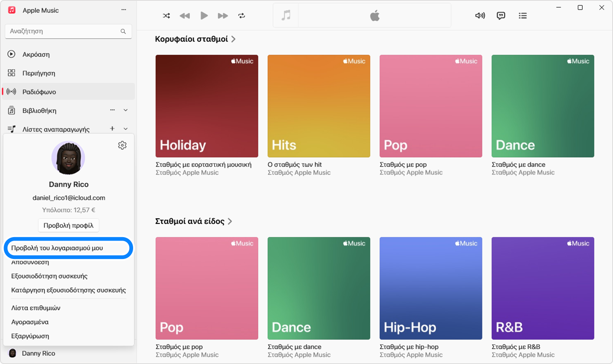
Task: Open the Hits station tile
Action: tap(319, 106)
